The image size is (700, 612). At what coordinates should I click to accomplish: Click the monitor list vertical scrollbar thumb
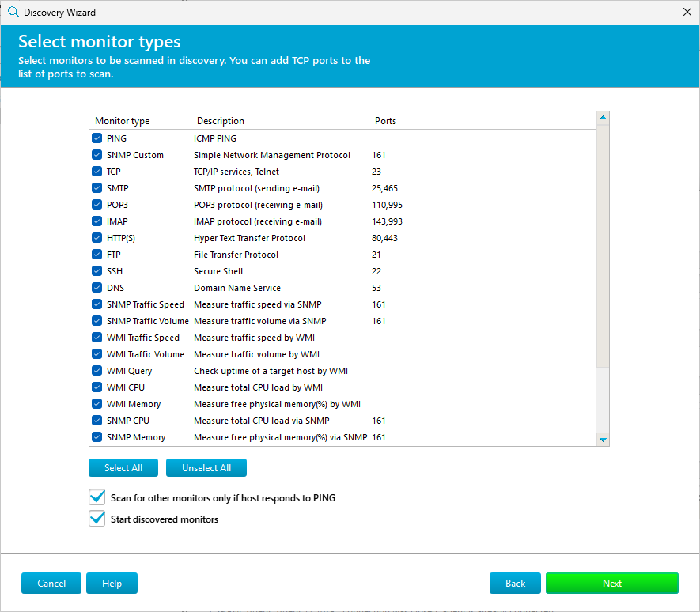603,246
